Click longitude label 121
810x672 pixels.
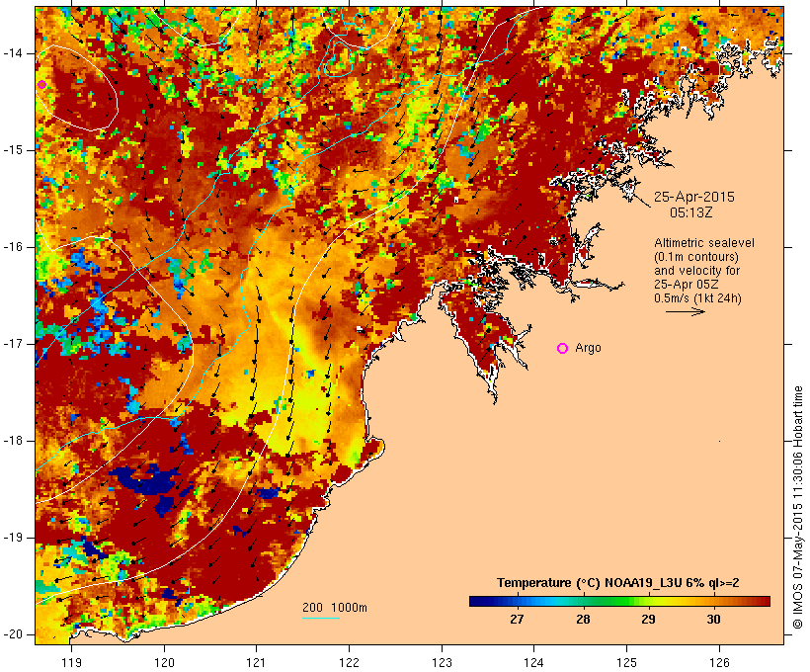(256, 662)
